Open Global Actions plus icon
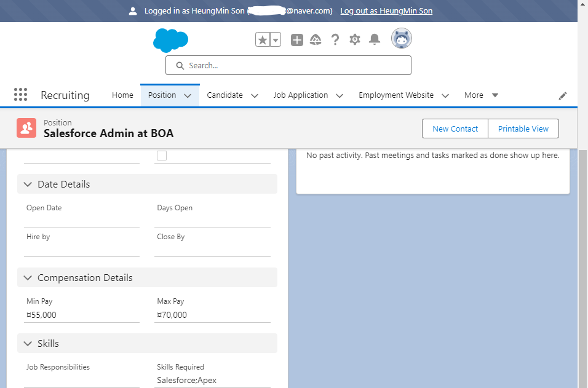This screenshot has height=388, width=588. pos(296,40)
